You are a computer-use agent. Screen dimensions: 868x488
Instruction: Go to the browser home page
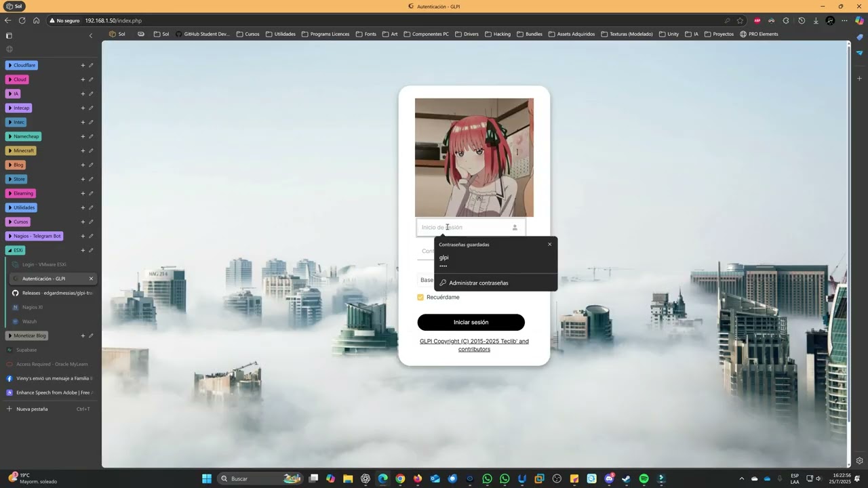tap(36, 20)
